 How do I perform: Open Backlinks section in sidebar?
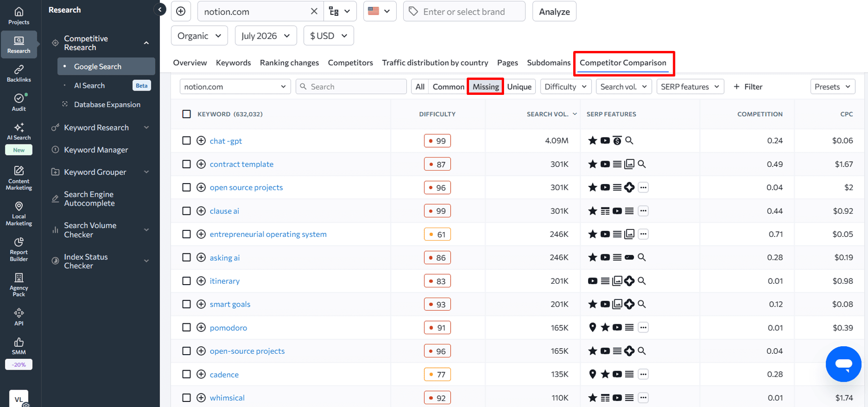tap(19, 74)
